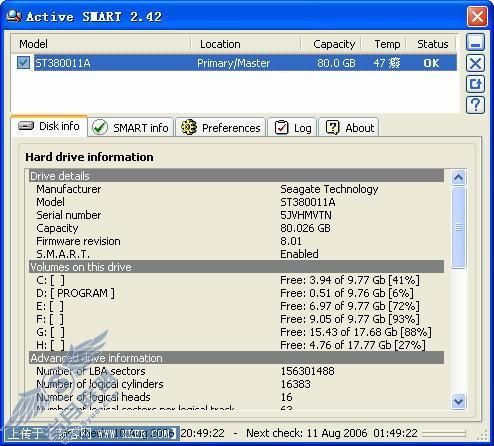Click the scroll up arrow in drive info
Image resolution: width=494 pixels, height=446 pixels.
[x=458, y=177]
